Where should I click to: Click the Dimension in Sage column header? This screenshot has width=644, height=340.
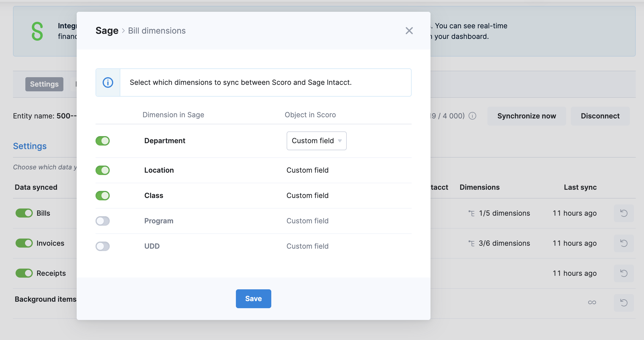[173, 115]
